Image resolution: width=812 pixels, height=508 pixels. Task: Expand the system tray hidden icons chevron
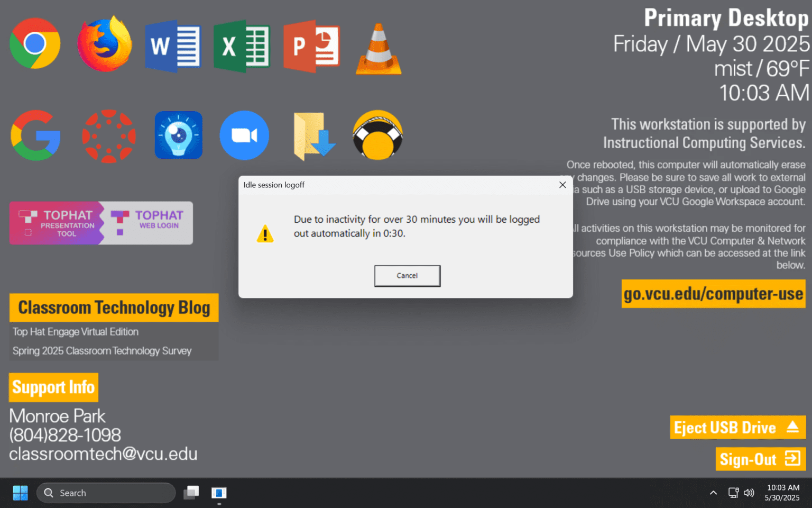pos(713,493)
